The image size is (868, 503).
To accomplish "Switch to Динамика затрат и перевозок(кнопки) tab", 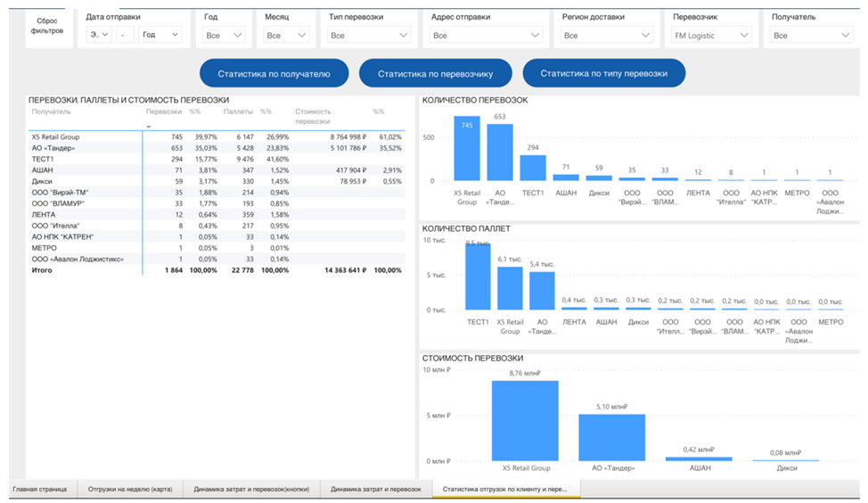I will 251,489.
